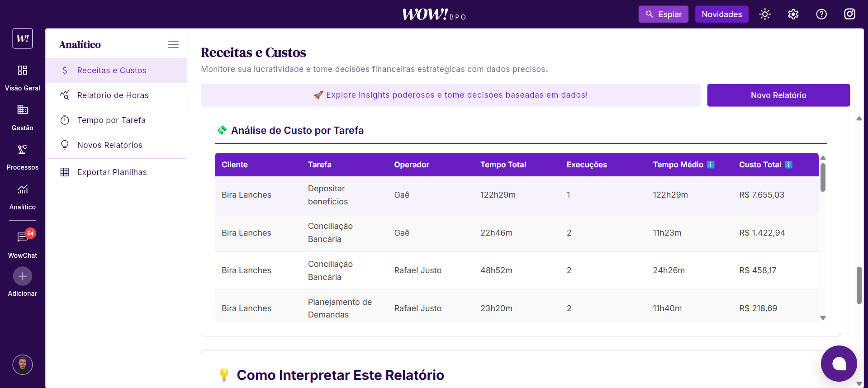Toggle light/dark theme sun icon
The width and height of the screenshot is (868, 388).
click(x=765, y=14)
